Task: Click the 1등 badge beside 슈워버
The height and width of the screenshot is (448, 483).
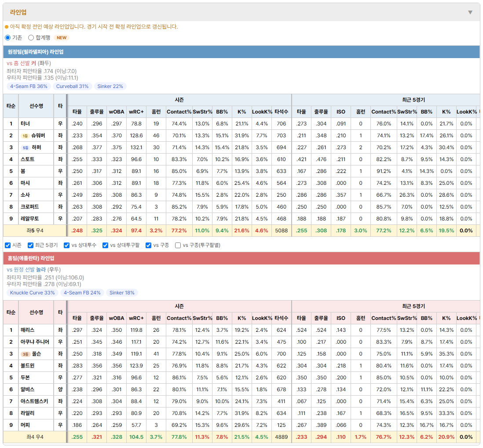Action: [25, 136]
